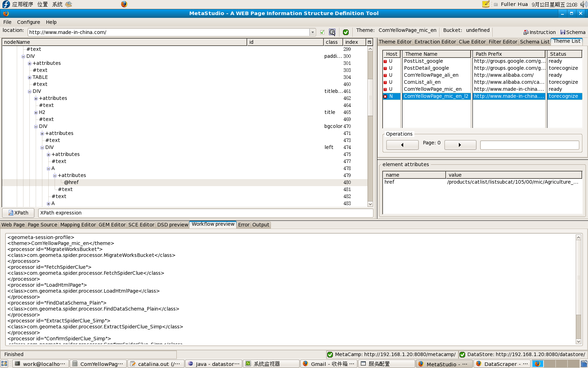This screenshot has width=588, height=368.
Task: Toggle the small green checkbox next to location
Action: pyautogui.click(x=322, y=32)
